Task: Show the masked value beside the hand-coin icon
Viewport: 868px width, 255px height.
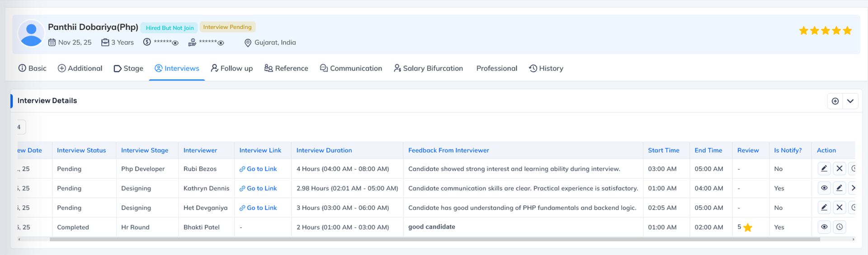Action: point(221,43)
